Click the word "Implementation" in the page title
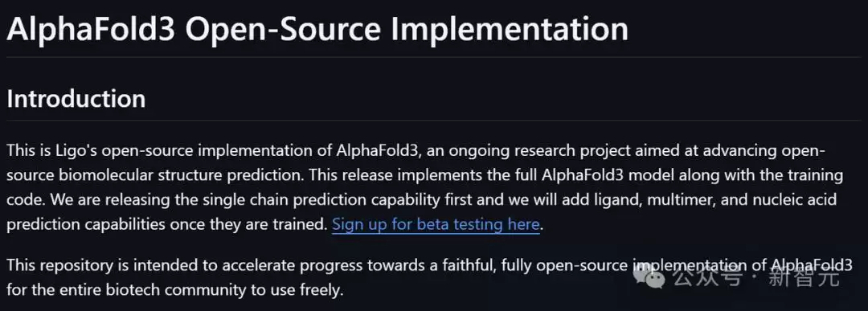 tap(510, 29)
